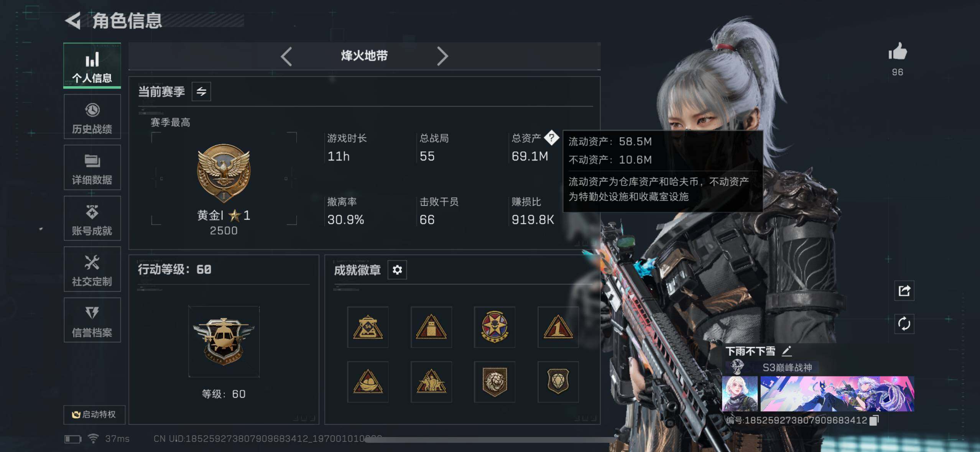The height and width of the screenshot is (452, 980).
Task: Click the player avatar portrait thumbnail
Action: point(740,393)
